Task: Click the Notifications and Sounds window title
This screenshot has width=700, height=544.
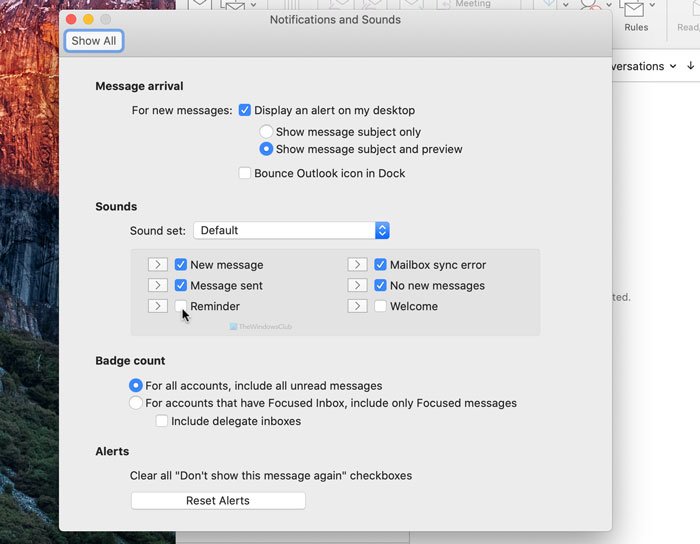Action: point(335,20)
